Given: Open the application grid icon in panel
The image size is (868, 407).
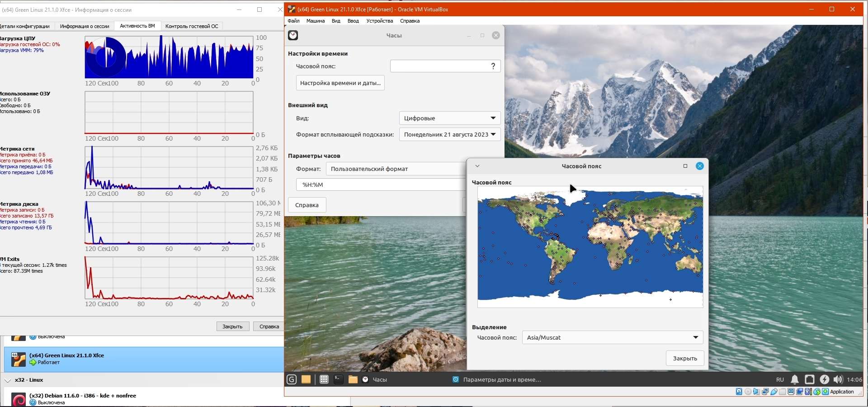Looking at the screenshot, I should tap(324, 379).
